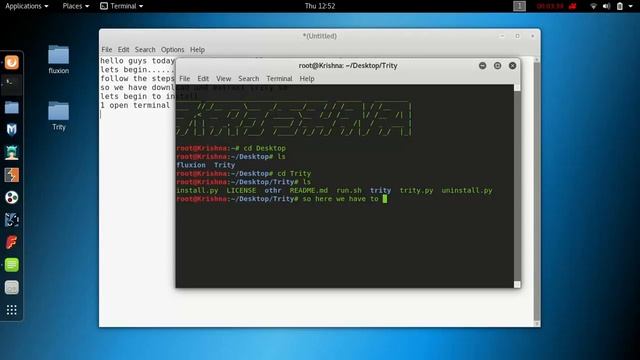Open the Maltego icon in the dock
This screenshot has height=360, width=640.
click(x=11, y=198)
